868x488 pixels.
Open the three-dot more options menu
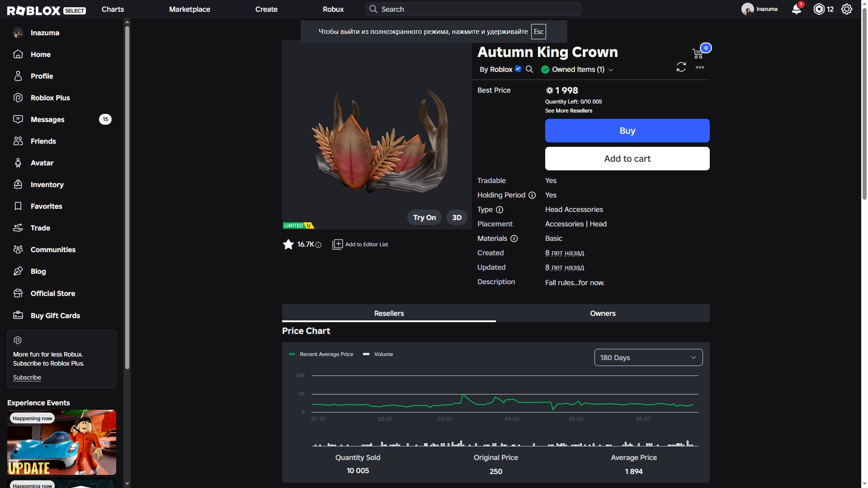700,67
